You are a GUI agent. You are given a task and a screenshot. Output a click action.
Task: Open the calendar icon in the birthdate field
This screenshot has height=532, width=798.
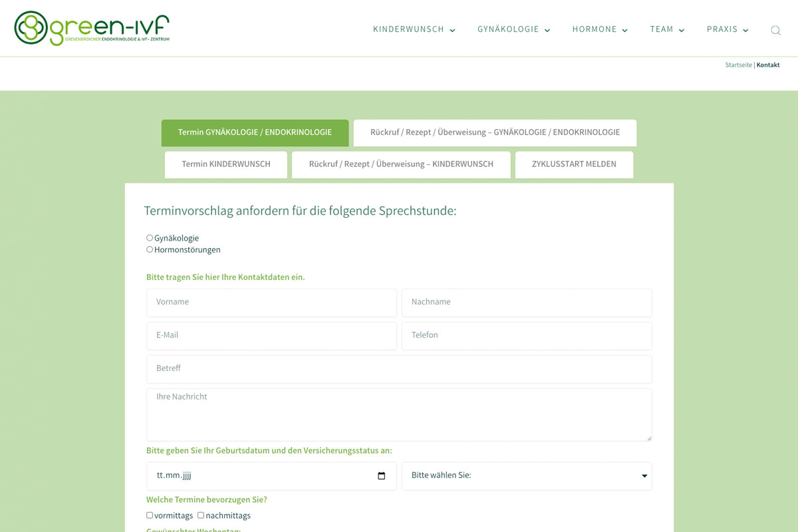pyautogui.click(x=381, y=475)
